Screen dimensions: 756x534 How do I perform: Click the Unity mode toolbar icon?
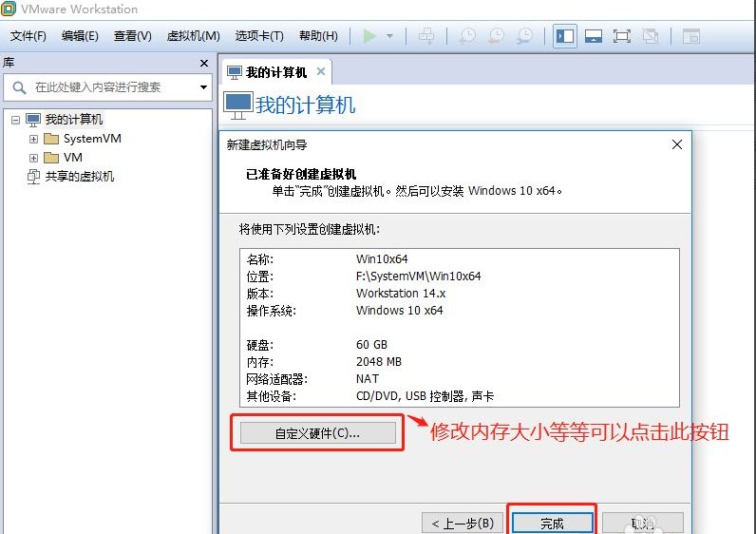click(x=650, y=36)
